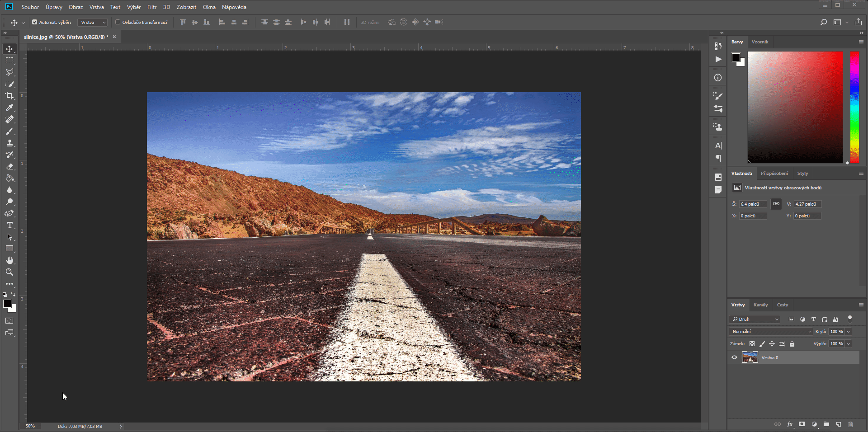Select the Crop tool
Viewport: 868px width, 432px height.
[x=9, y=96]
